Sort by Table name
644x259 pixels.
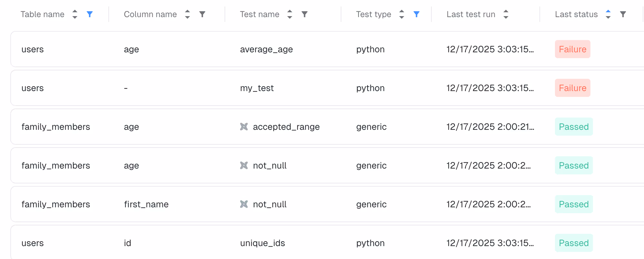tap(75, 14)
